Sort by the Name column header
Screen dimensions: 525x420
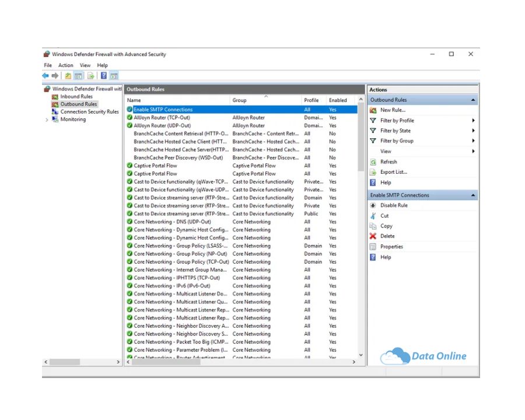pos(177,100)
